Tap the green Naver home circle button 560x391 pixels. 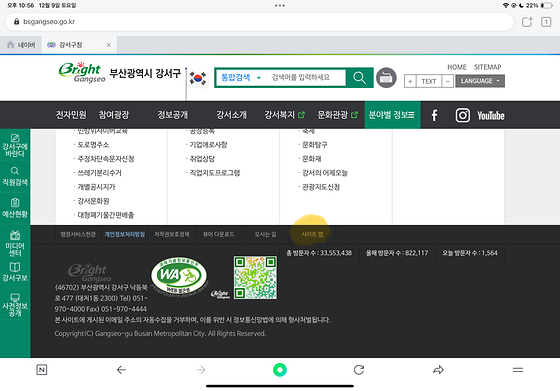[x=280, y=370]
